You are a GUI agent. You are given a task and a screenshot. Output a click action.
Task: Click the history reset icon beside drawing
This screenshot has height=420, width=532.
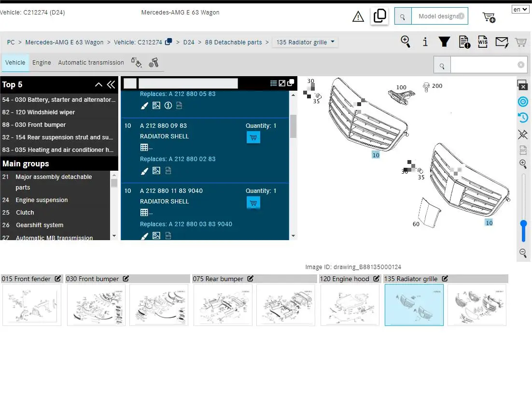(523, 118)
